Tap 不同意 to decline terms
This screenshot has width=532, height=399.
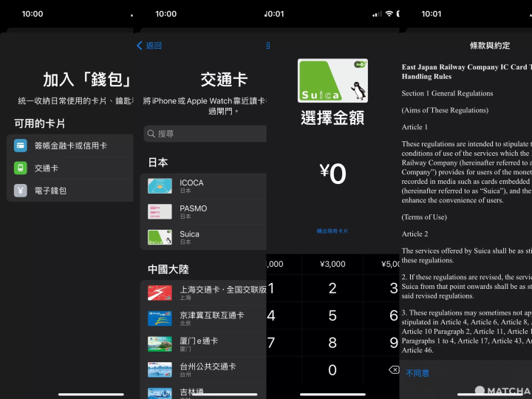point(417,373)
